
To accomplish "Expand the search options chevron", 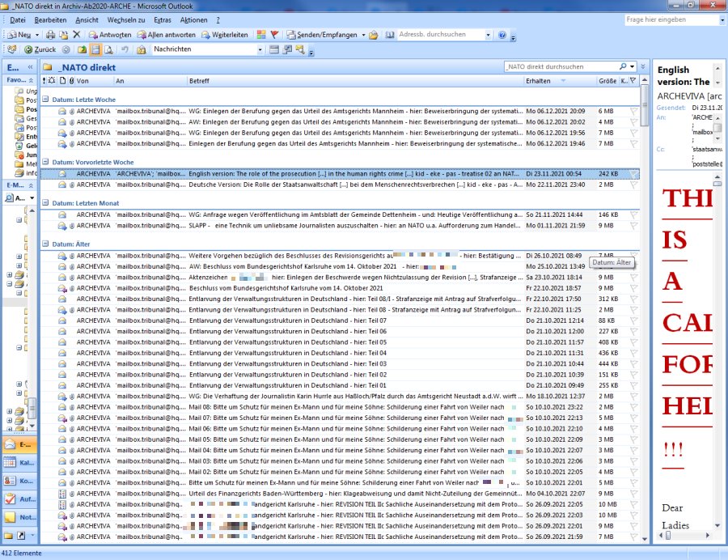I will click(x=643, y=66).
